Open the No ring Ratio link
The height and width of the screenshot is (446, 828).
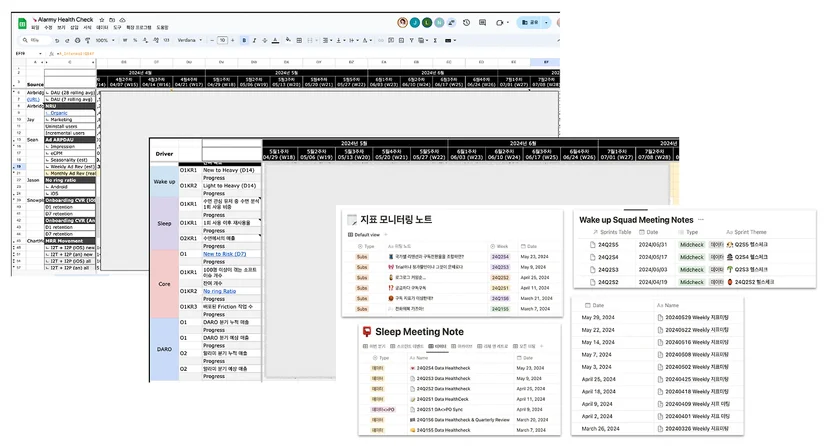point(220,291)
